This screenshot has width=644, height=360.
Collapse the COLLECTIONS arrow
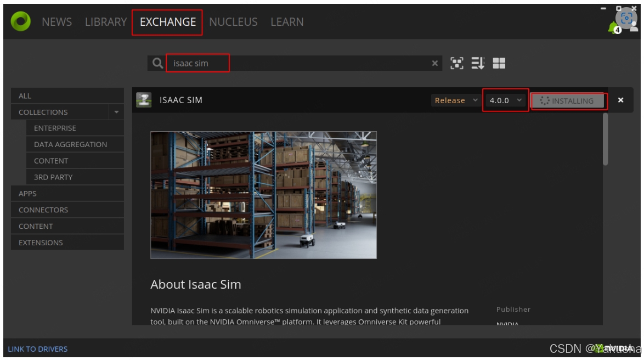(117, 112)
